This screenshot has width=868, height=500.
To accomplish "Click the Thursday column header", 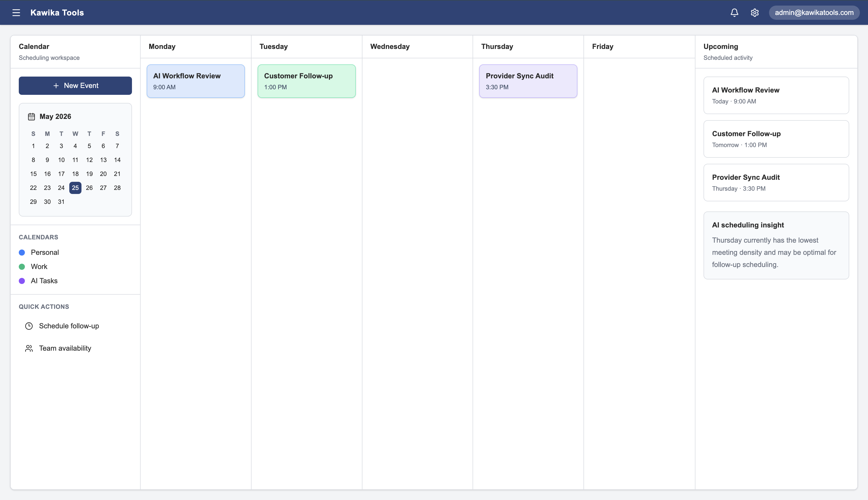I will [x=497, y=46].
